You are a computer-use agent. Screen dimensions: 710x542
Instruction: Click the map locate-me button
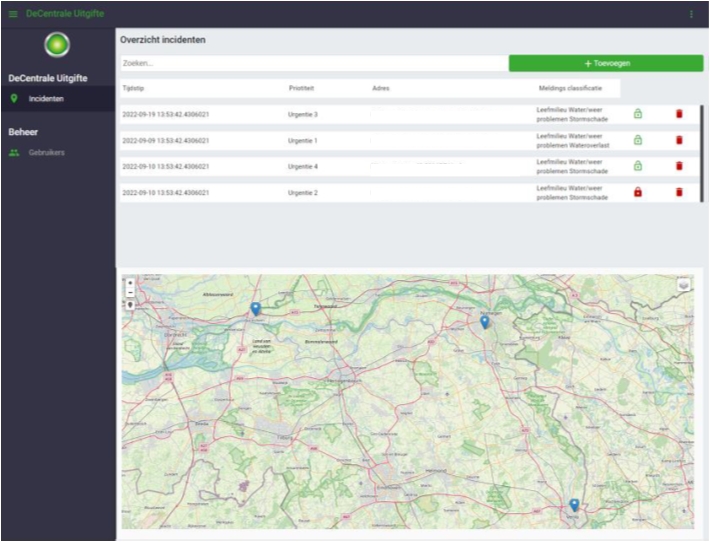coord(130,305)
